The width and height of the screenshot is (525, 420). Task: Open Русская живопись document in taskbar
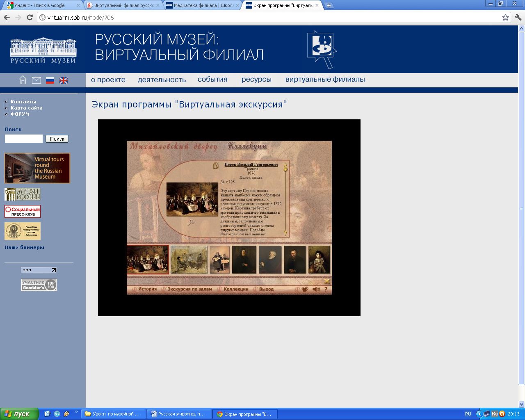179,414
